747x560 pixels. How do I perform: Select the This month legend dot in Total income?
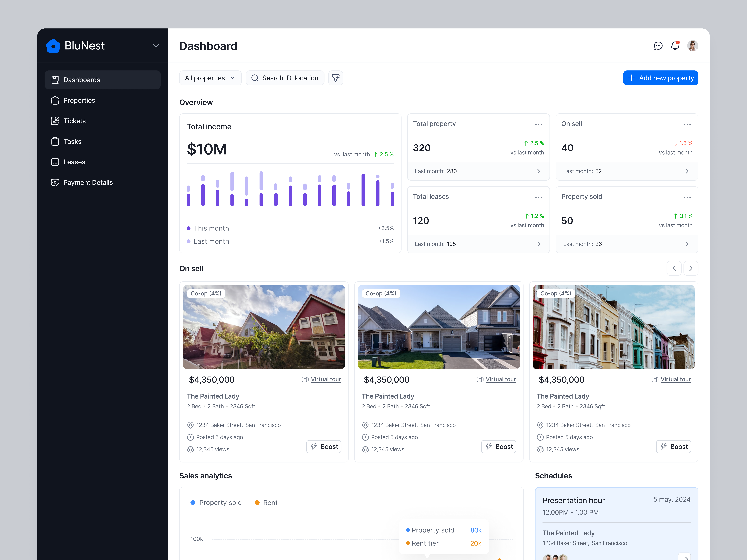coord(189,228)
